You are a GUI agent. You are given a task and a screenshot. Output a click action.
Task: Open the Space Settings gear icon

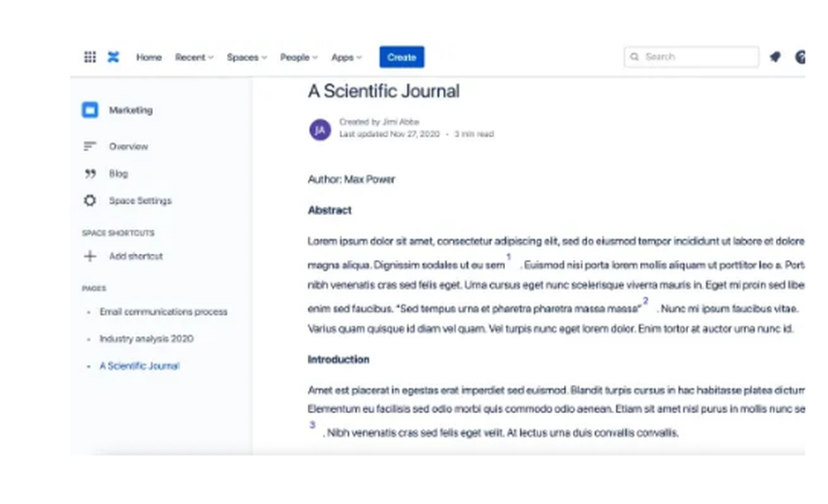pos(89,200)
